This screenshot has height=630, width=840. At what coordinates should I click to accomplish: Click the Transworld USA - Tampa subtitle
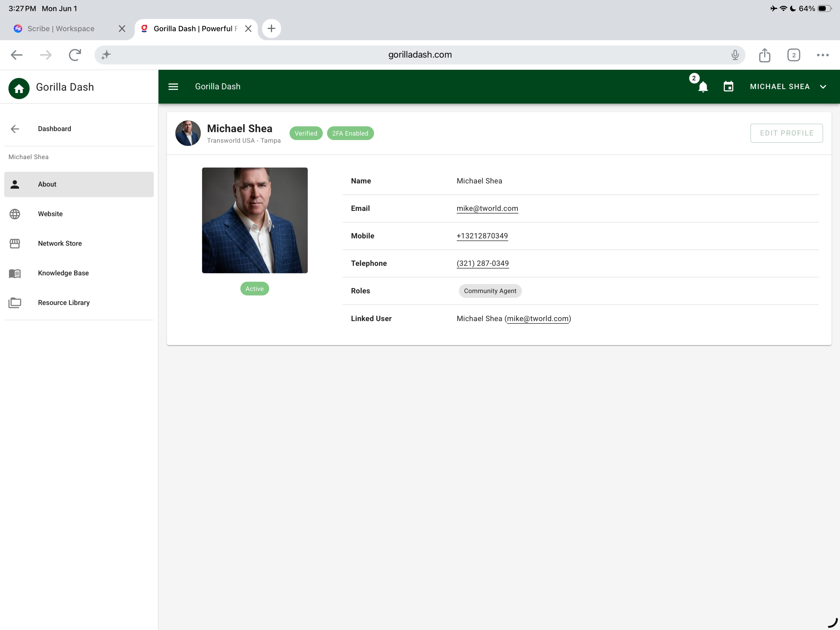pyautogui.click(x=244, y=141)
